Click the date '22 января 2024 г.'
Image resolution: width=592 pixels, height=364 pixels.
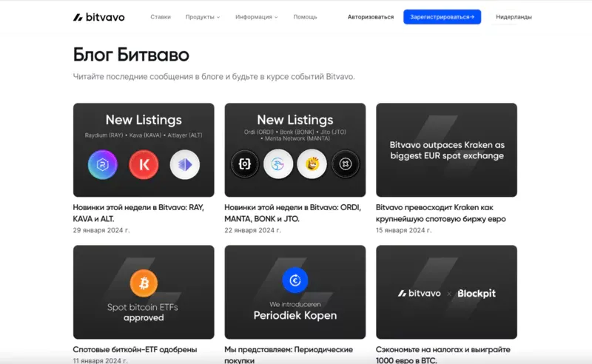tap(252, 230)
